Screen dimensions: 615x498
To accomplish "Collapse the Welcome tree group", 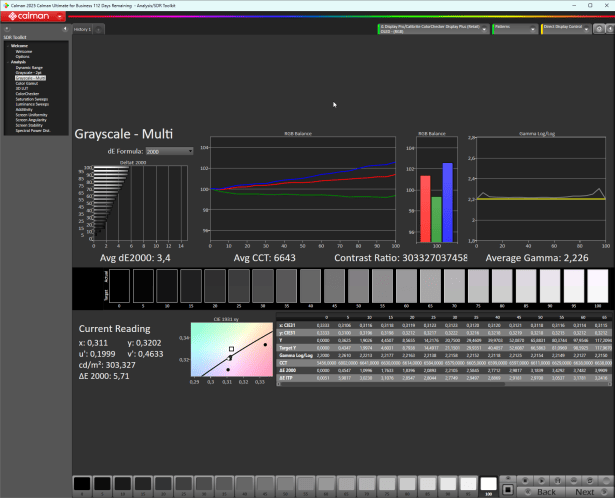I will (8, 46).
